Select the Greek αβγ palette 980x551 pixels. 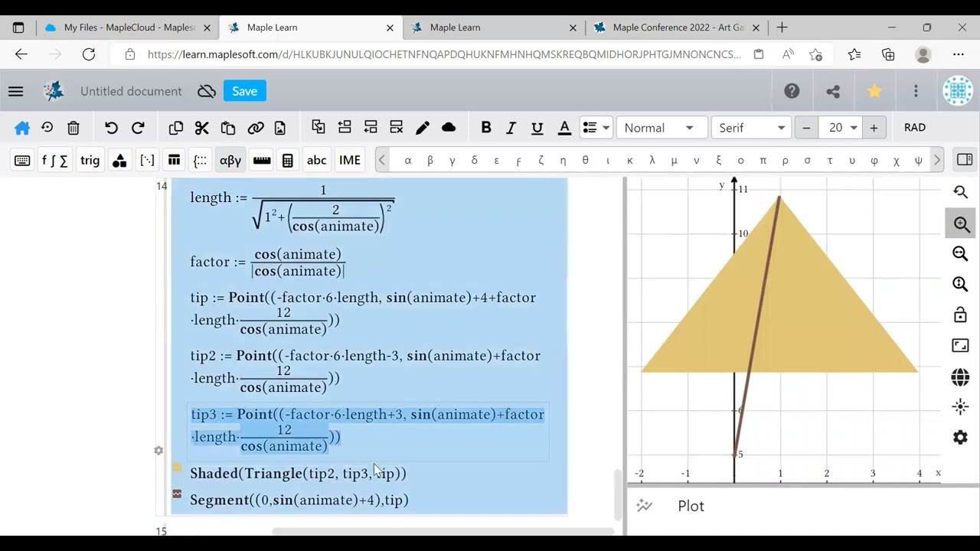coord(230,161)
